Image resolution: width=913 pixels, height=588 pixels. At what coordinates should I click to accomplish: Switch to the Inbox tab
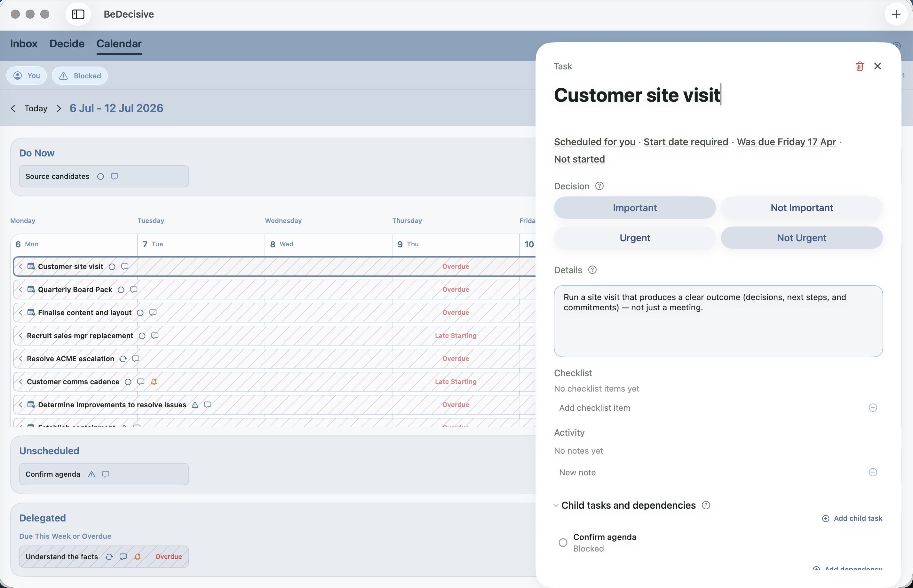pos(24,44)
